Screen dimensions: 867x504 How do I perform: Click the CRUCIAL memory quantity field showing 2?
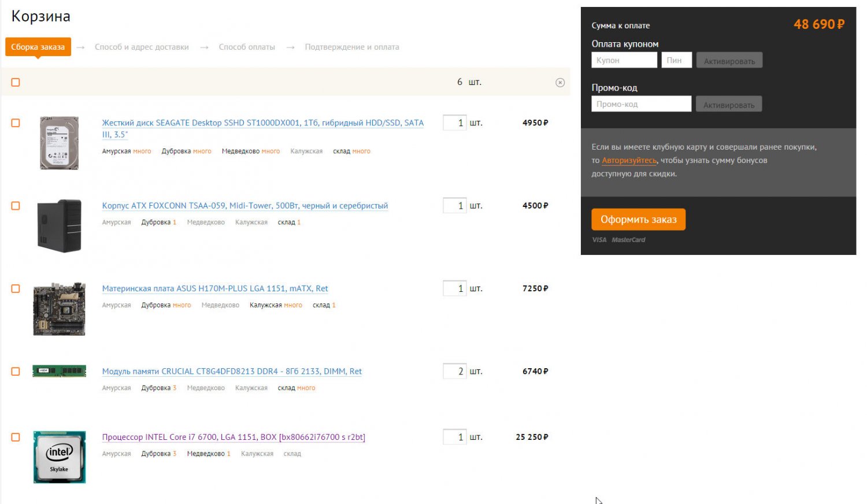(x=454, y=371)
